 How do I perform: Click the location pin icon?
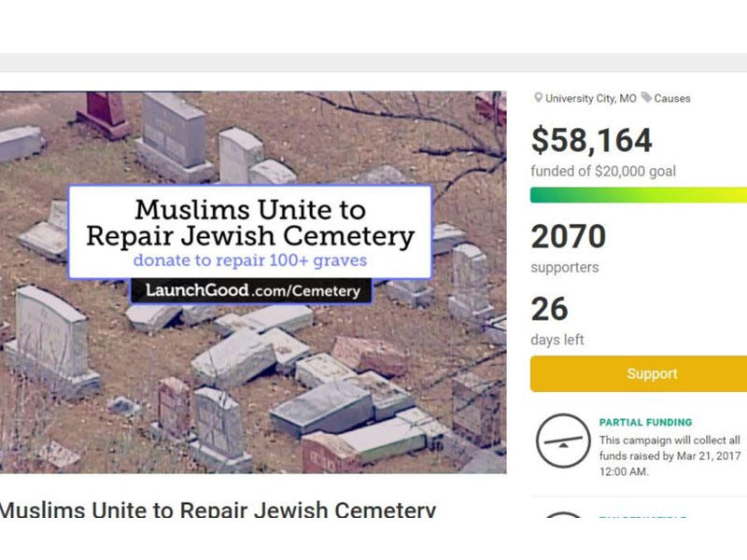(x=538, y=98)
